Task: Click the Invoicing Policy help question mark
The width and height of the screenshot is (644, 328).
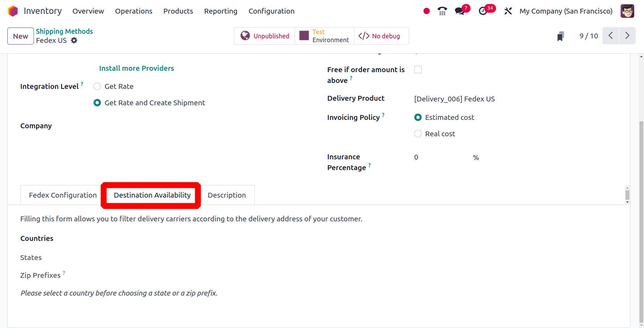Action: (x=383, y=115)
